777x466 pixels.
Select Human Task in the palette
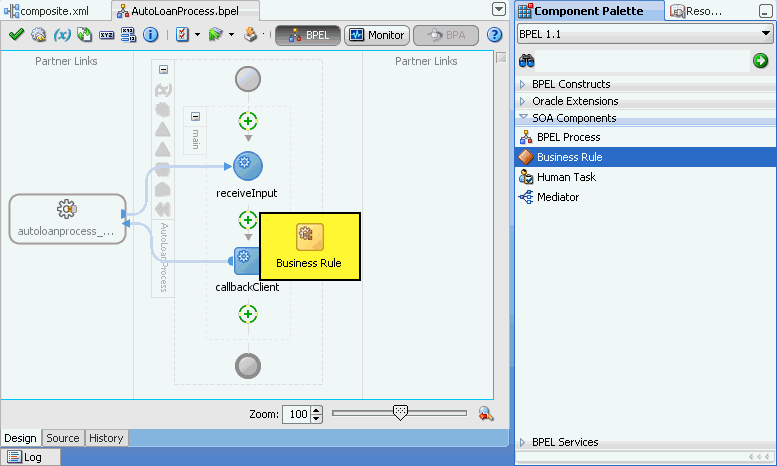click(x=646, y=177)
